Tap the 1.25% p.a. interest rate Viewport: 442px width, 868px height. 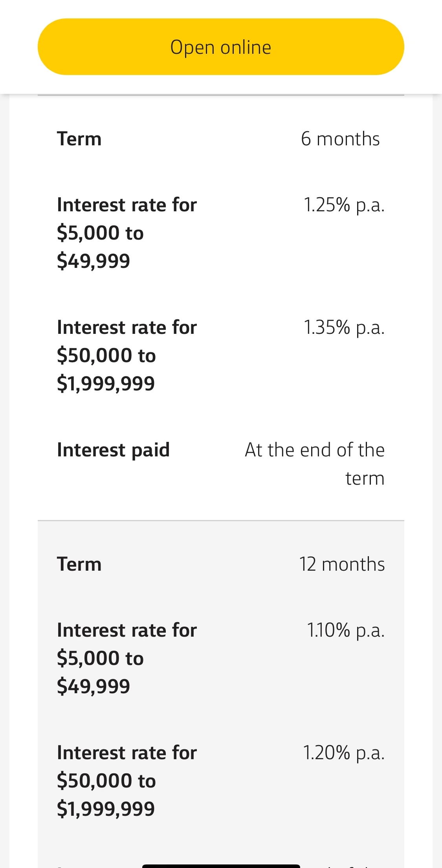tap(344, 205)
